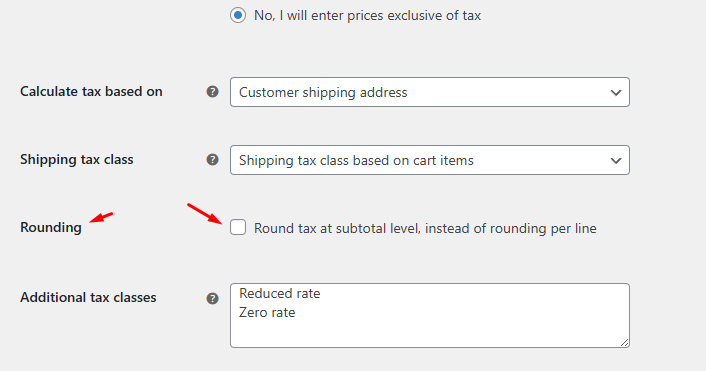The width and height of the screenshot is (706, 371).
Task: Click the chevron arrow of the Shipping tax class dropdown
Action: click(615, 161)
